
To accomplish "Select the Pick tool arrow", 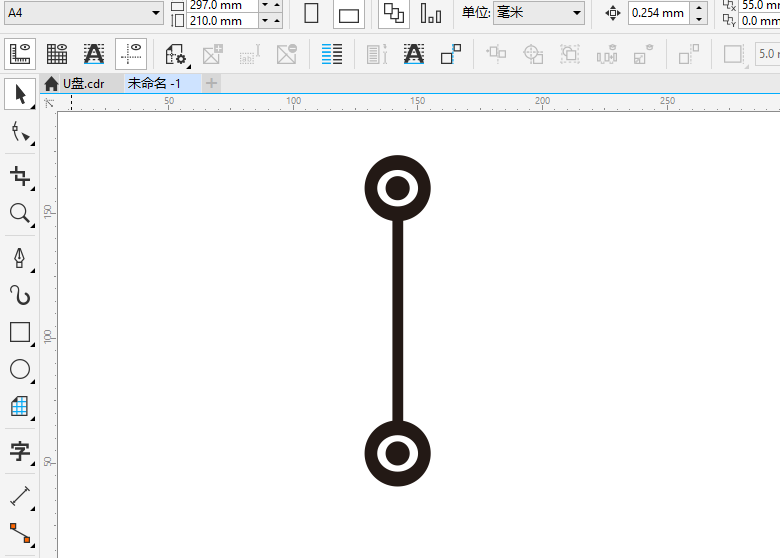I will [x=20, y=94].
